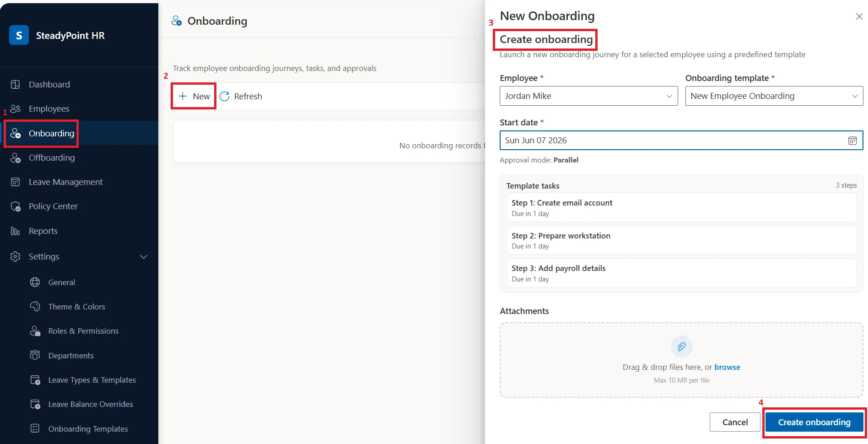Click the '3 steps' count label
This screenshot has height=444, width=868.
tap(846, 185)
